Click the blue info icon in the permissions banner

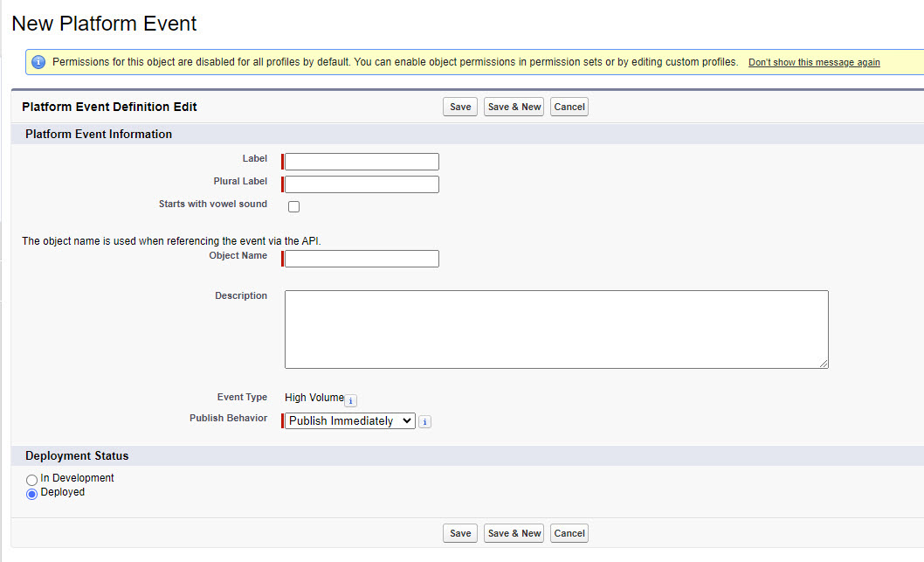pyautogui.click(x=38, y=62)
